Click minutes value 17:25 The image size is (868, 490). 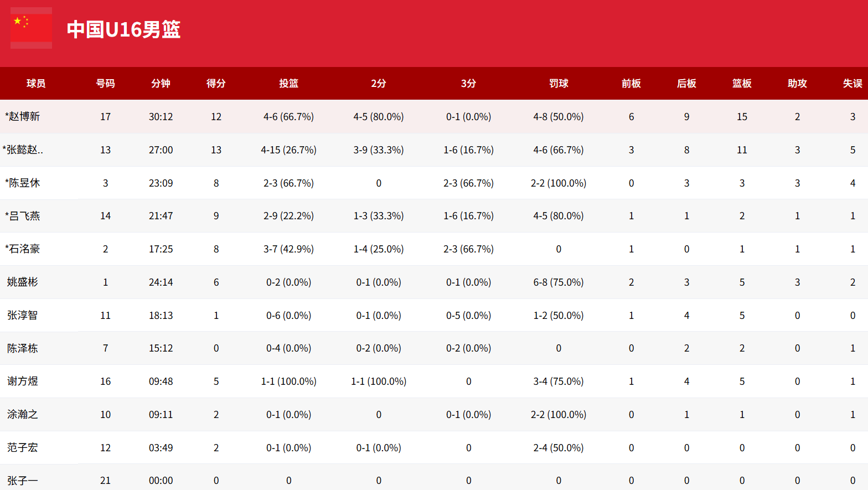[x=161, y=249]
